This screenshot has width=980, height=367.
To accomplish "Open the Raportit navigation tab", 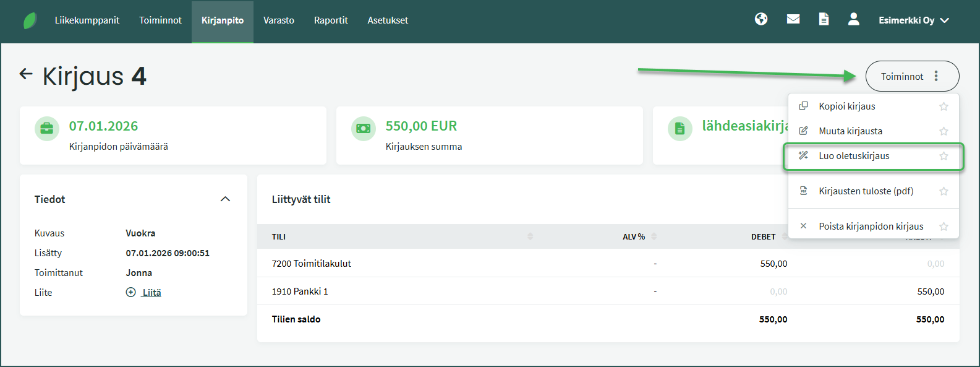I will point(331,20).
